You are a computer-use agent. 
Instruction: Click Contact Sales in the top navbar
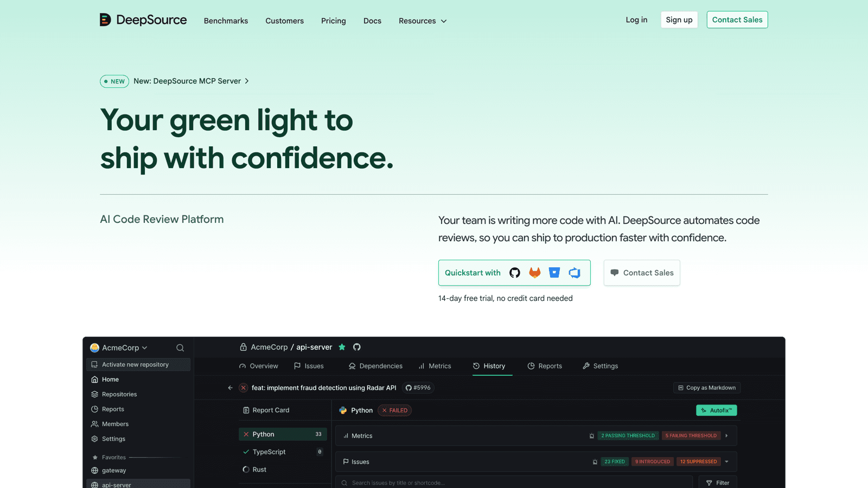coord(737,20)
